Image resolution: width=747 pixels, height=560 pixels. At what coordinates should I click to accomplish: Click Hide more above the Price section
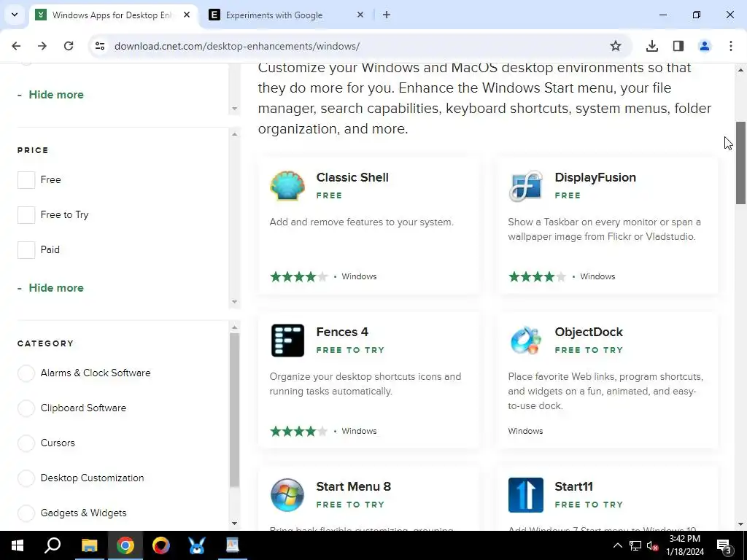[x=50, y=94]
